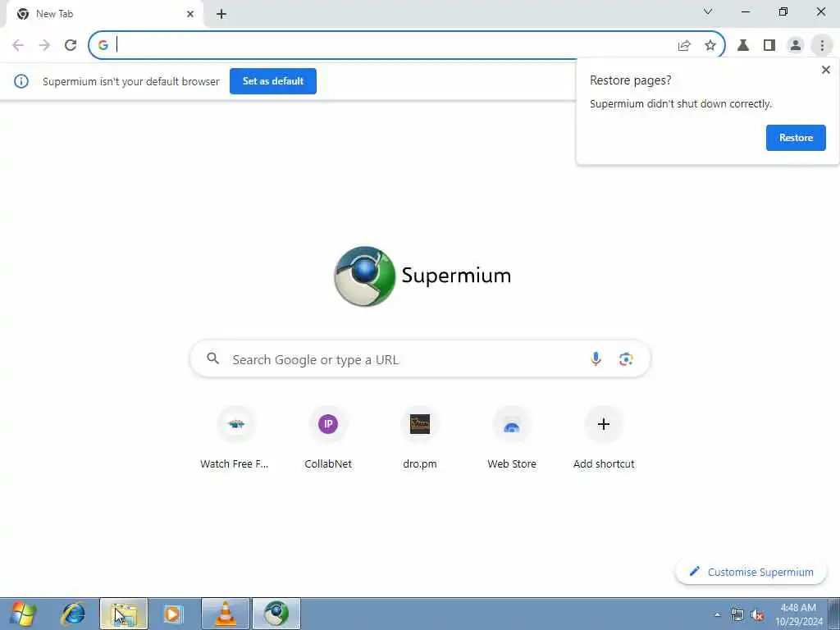Open Windows Explorer from taskbar
Viewport: 840px width, 630px height.
pos(124,614)
